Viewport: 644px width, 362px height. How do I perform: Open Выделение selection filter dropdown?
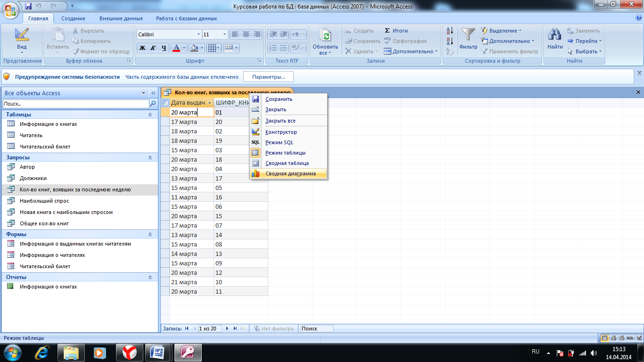pyautogui.click(x=501, y=31)
